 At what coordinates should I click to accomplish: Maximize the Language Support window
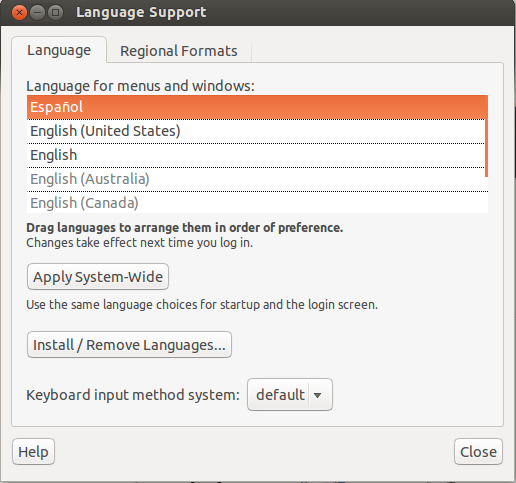pyautogui.click(x=55, y=13)
